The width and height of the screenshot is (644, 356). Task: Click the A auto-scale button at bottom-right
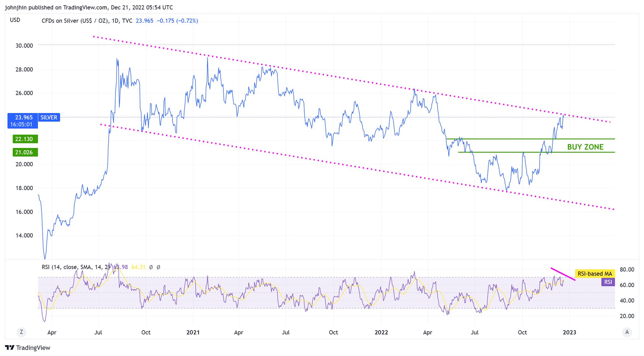[627, 332]
